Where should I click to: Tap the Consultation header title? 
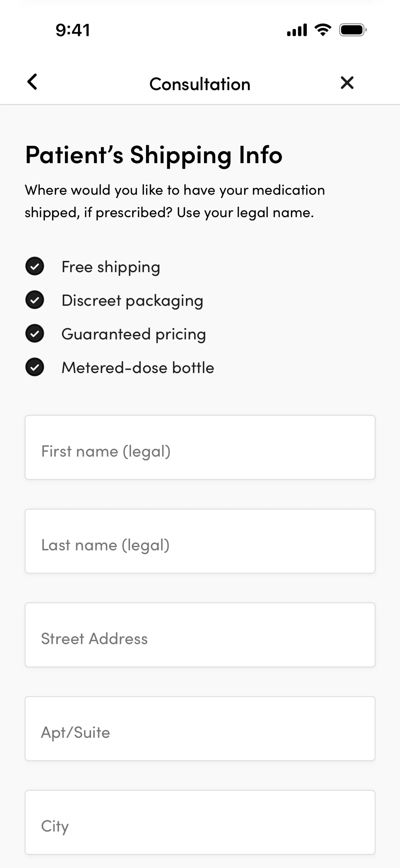(200, 84)
